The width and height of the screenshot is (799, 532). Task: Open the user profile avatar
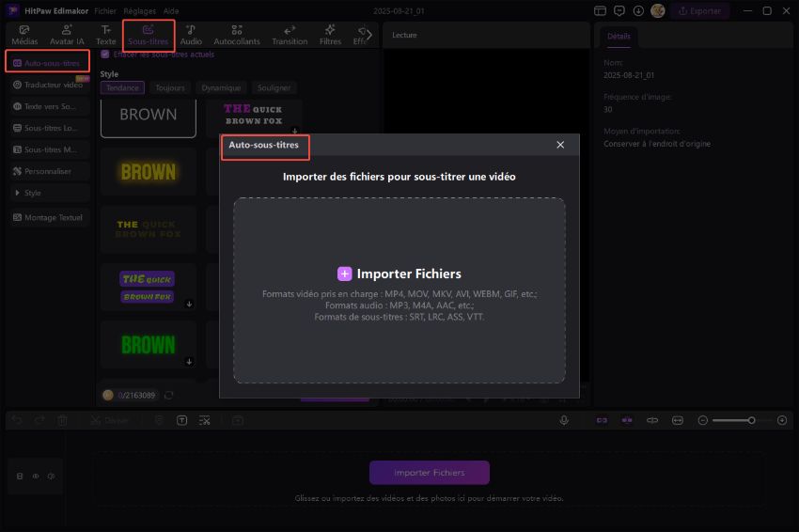(658, 10)
